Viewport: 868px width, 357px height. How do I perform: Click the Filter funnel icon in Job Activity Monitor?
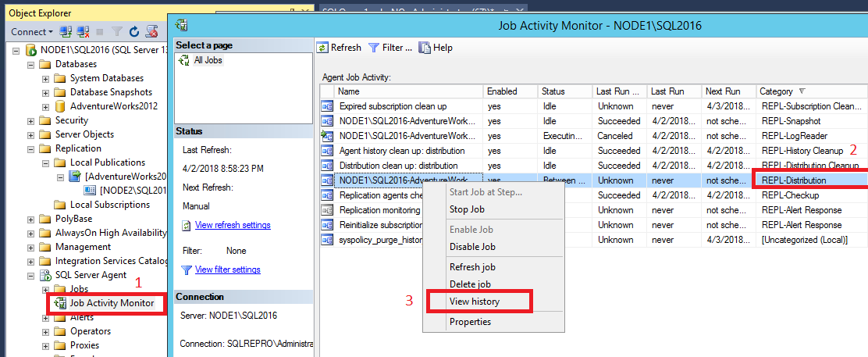click(374, 48)
